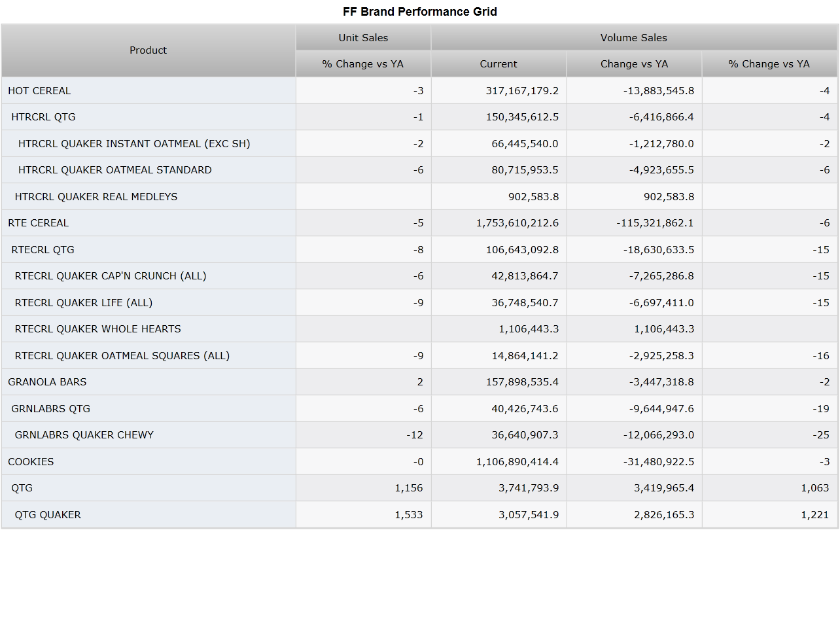The image size is (840, 619).
Task: Click unit sales value 1,156
Action: pyautogui.click(x=409, y=488)
